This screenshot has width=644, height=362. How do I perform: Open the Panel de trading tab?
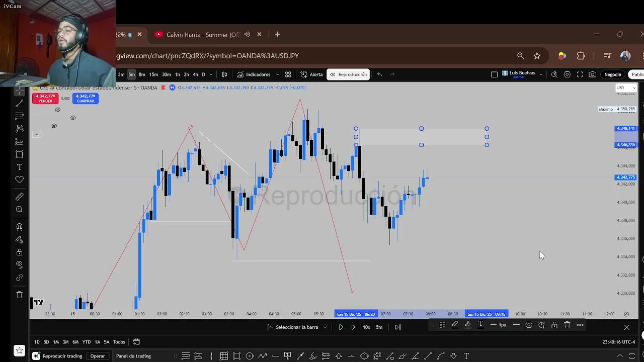133,356
